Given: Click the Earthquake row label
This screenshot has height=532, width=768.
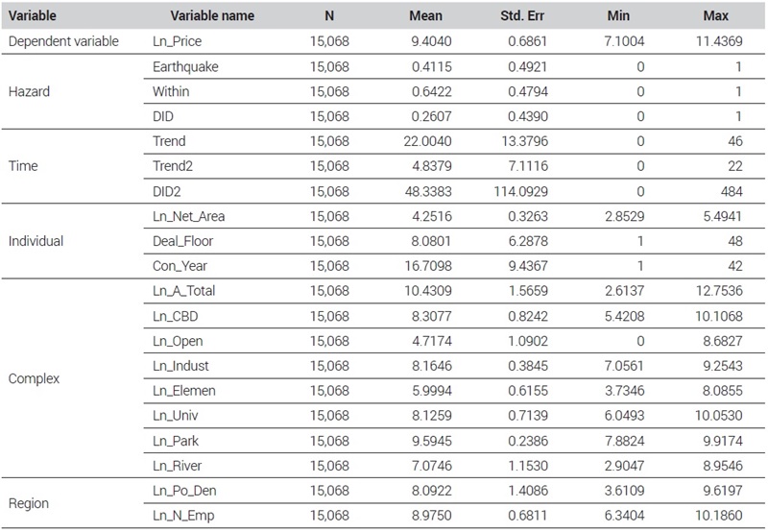Looking at the screenshot, I should pos(185,66).
